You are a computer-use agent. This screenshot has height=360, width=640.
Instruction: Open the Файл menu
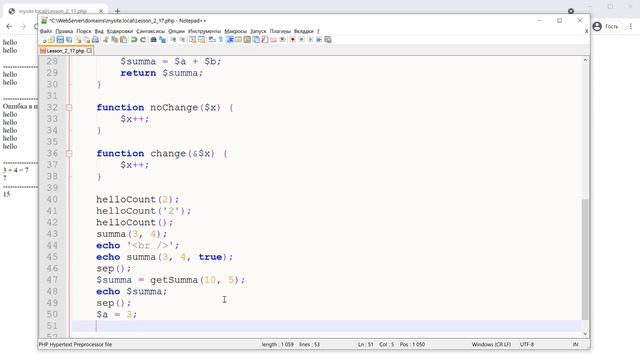pyautogui.click(x=46, y=31)
